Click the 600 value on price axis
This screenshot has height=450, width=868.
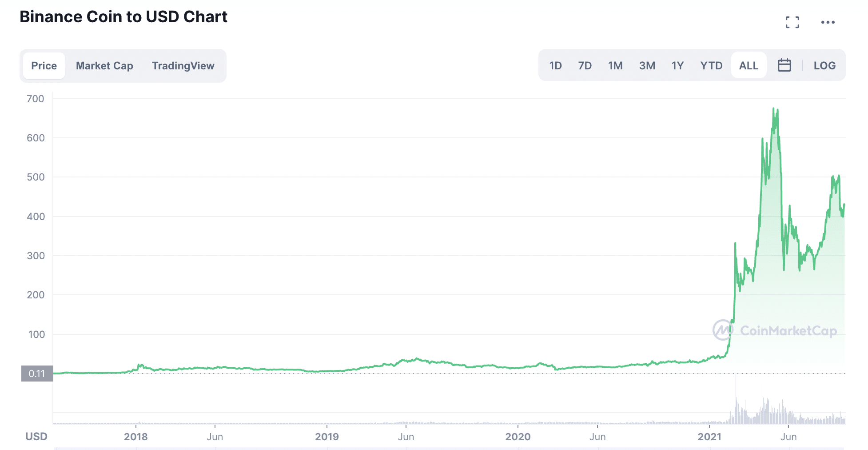tap(36, 138)
